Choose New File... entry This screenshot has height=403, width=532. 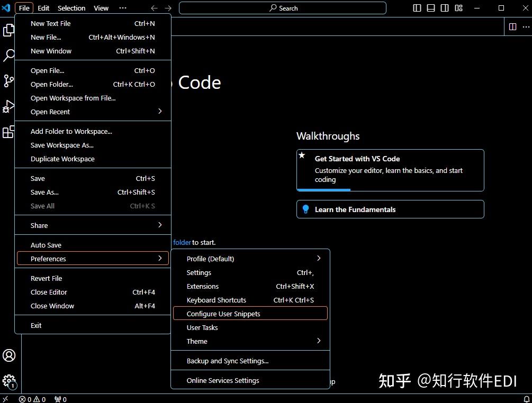coord(93,37)
